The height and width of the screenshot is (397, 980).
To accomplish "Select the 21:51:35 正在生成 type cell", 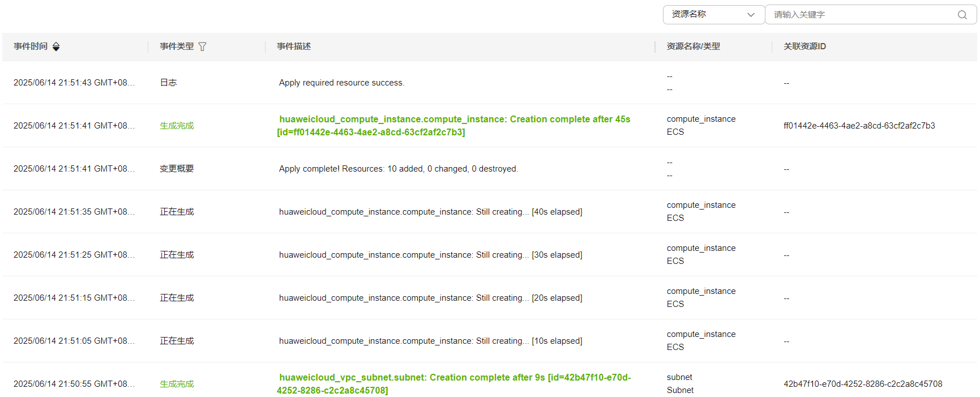I will [x=177, y=212].
